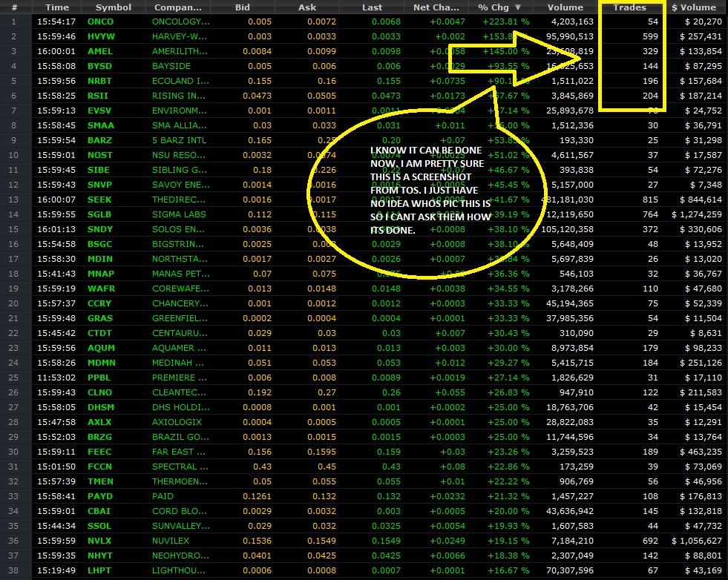Click the Volume column header
This screenshot has width=728, height=580.
(565, 7)
